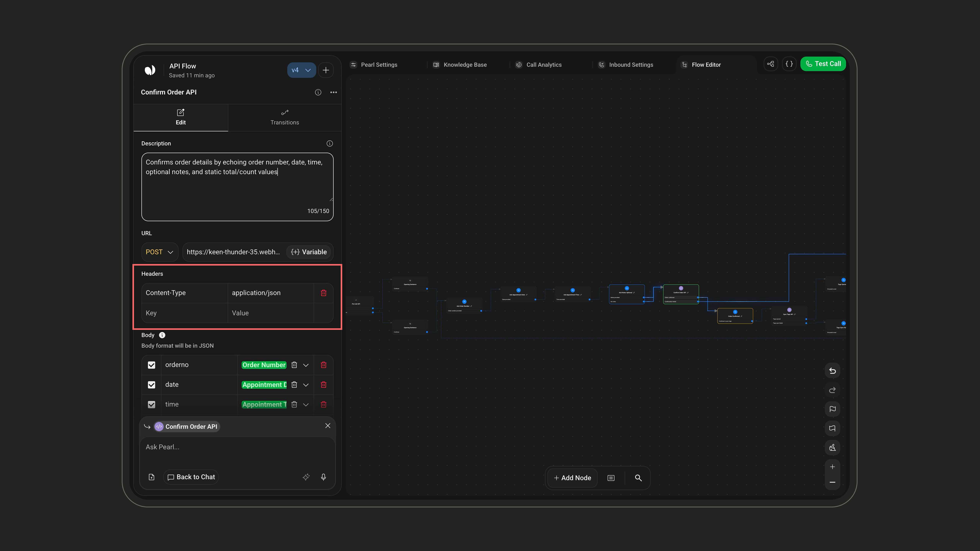This screenshot has width=980, height=551.
Task: Delete the orderno body row
Action: 323,365
